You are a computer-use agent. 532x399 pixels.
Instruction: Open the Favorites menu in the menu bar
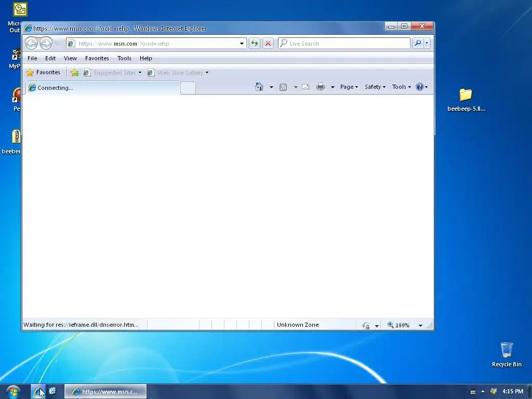97,58
